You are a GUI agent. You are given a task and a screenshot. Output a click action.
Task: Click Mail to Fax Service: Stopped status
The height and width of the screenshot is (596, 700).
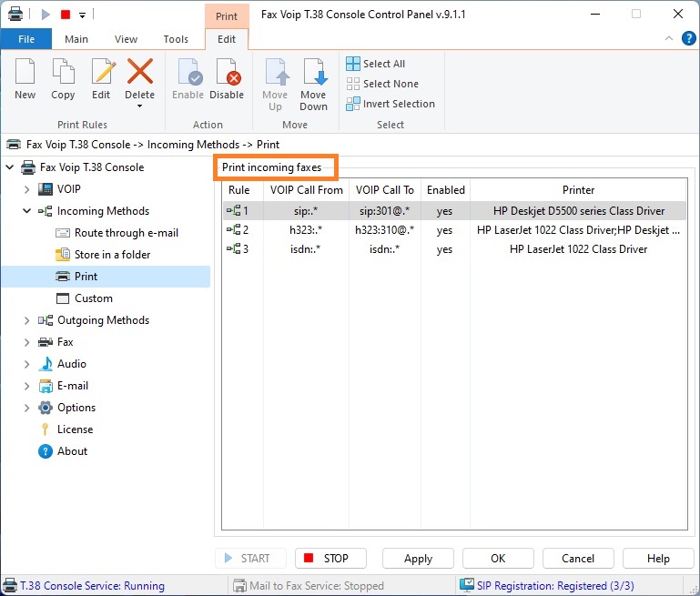(317, 586)
